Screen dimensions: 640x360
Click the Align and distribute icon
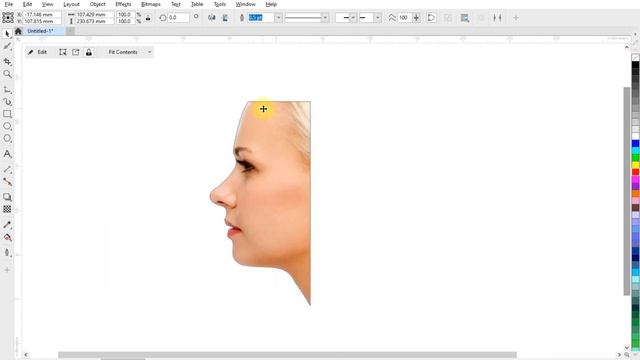[497, 18]
